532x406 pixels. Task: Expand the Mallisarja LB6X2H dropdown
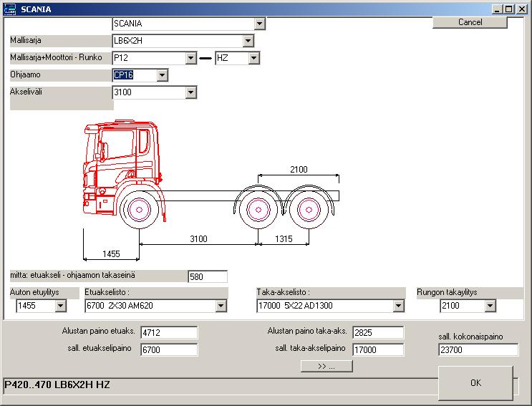tap(248, 41)
